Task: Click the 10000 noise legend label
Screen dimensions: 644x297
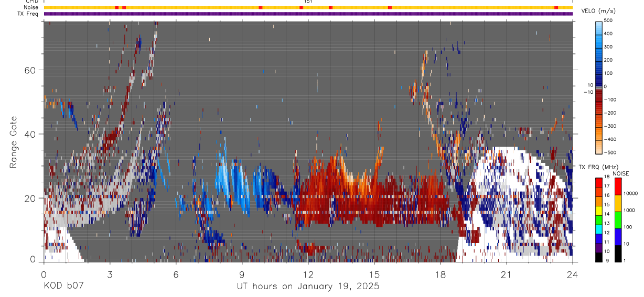Action: click(631, 194)
